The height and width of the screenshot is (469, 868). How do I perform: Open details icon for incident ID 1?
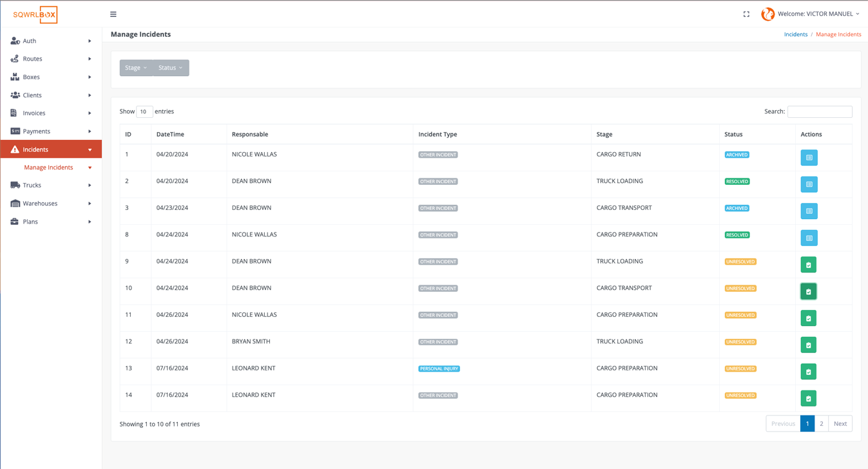[x=809, y=158]
